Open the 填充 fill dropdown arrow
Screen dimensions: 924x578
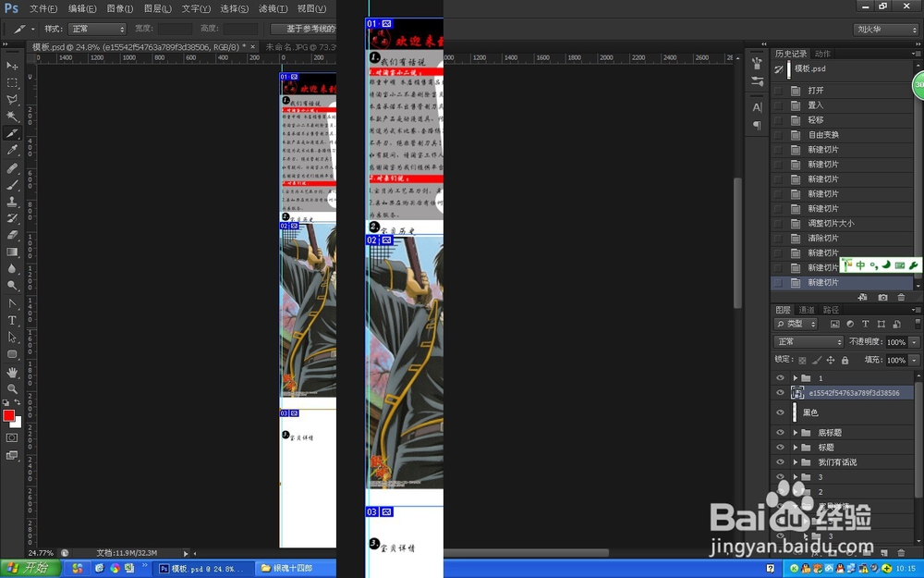914,360
